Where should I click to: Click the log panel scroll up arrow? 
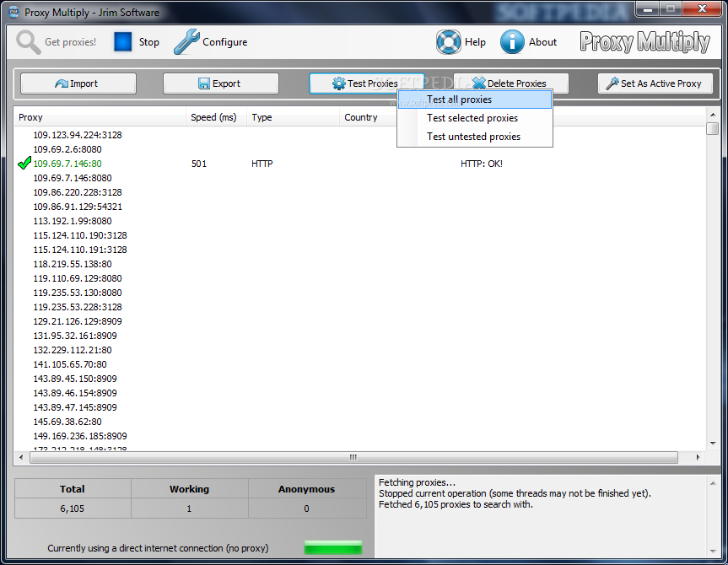click(713, 484)
